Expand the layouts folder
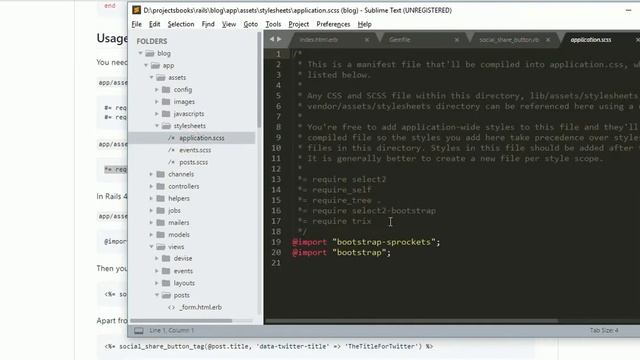Image resolution: width=640 pixels, height=360 pixels. (157, 283)
